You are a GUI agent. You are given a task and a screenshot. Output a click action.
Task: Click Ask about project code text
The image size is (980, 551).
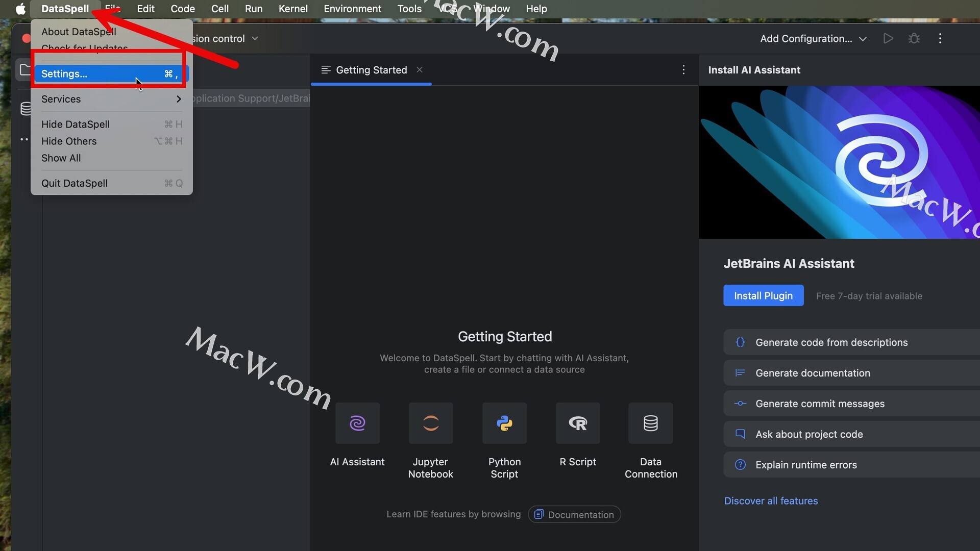tap(809, 434)
